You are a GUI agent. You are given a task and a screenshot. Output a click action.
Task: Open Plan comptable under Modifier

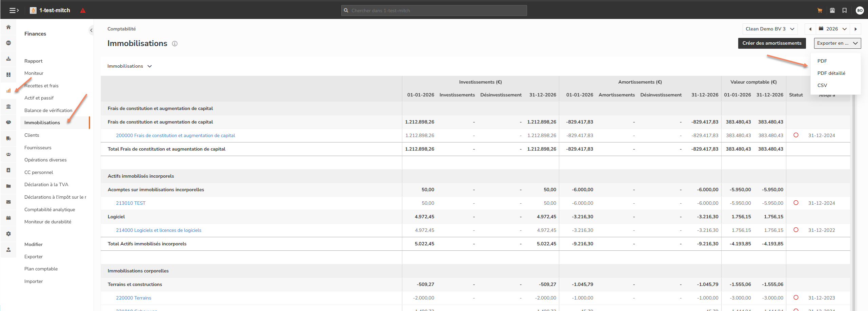41,269
